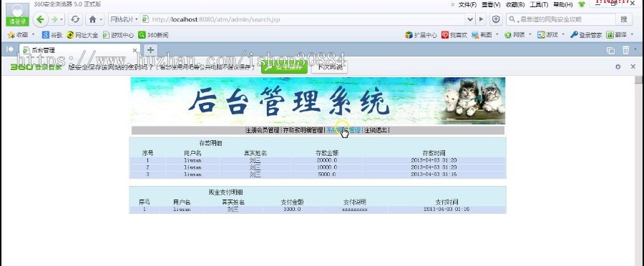Open the 360新闻 bookmark
The height and width of the screenshot is (266, 644).
tap(153, 35)
